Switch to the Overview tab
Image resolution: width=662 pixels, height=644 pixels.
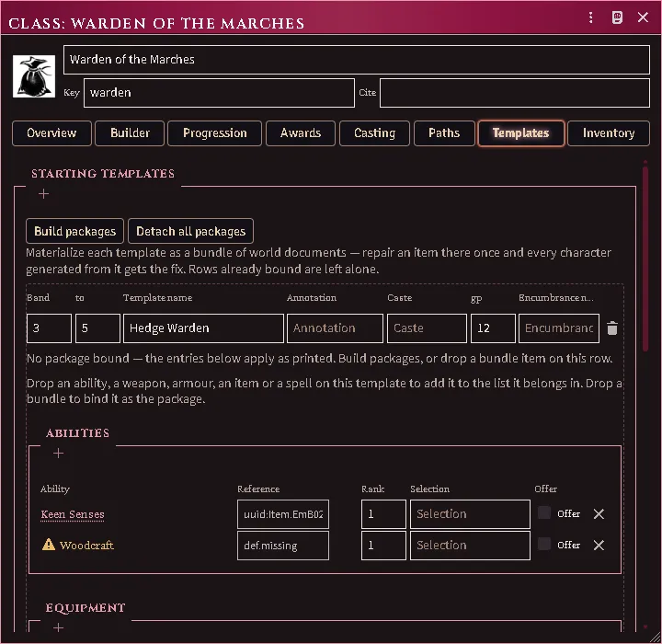pos(51,133)
